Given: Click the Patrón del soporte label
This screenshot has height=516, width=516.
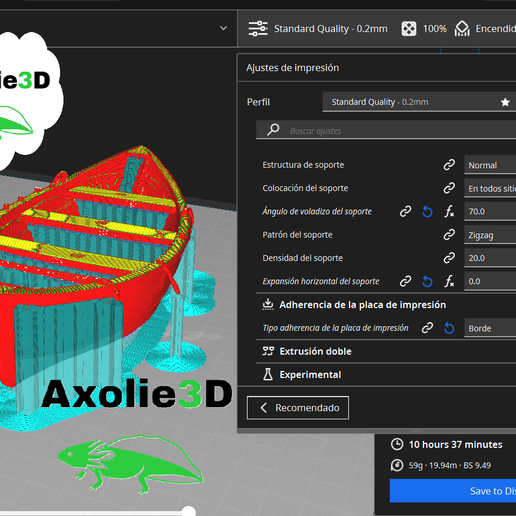Looking at the screenshot, I should (x=297, y=235).
